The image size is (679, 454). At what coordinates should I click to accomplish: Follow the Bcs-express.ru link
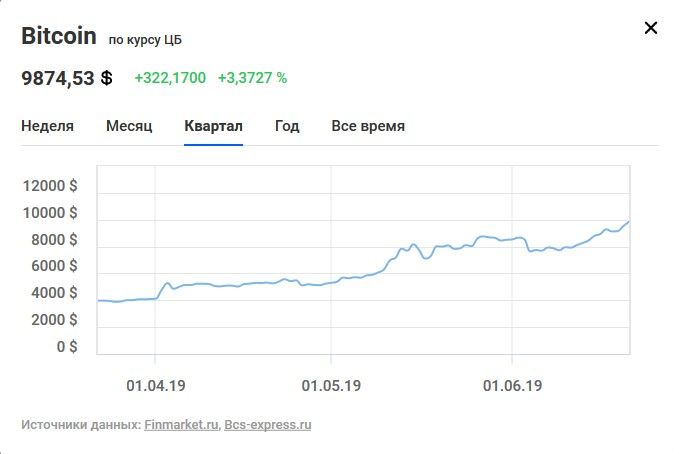pyautogui.click(x=267, y=425)
